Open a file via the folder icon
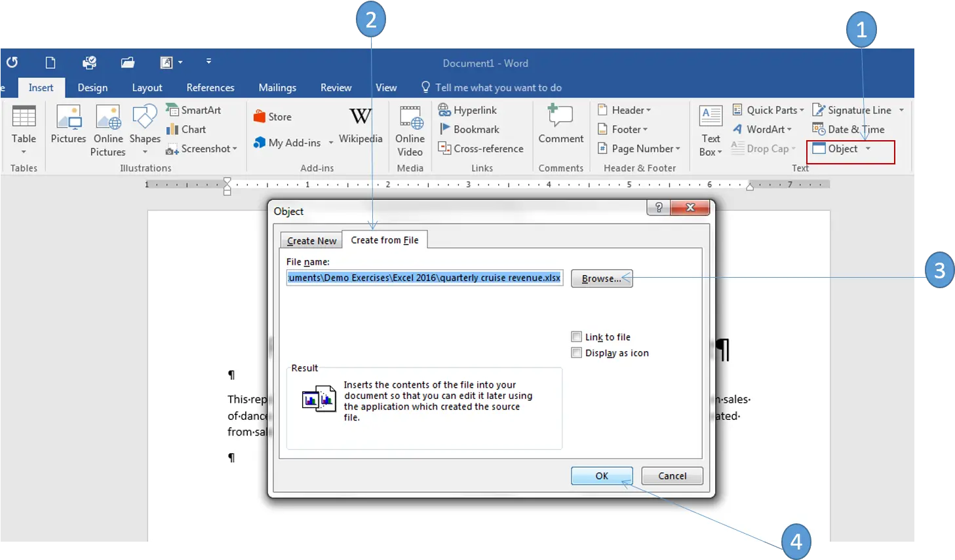The width and height of the screenshot is (955, 560). tap(127, 63)
